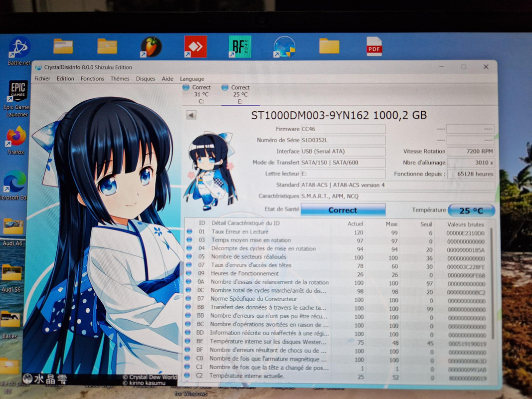Viewport: 532px width, 399px height.
Task: Open Epic Games Launcher desktop shortcut
Action: [x=17, y=98]
